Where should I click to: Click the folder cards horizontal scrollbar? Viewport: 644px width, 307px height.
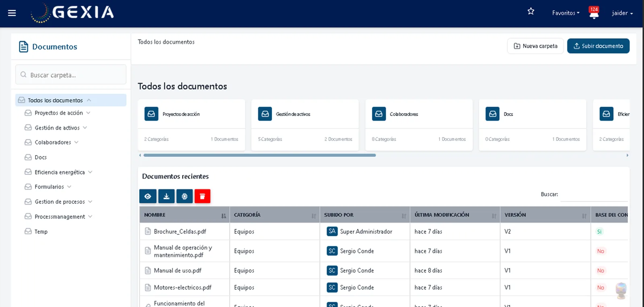click(260, 155)
